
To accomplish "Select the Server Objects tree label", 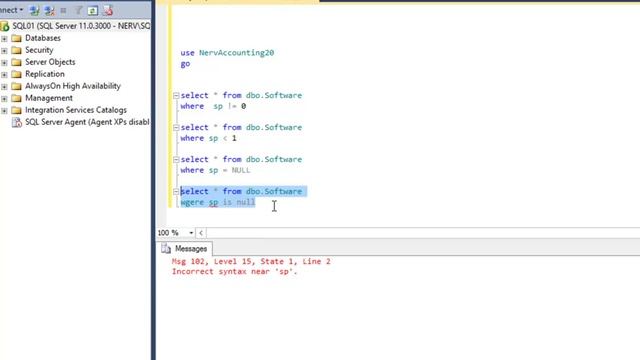I will 50,62.
